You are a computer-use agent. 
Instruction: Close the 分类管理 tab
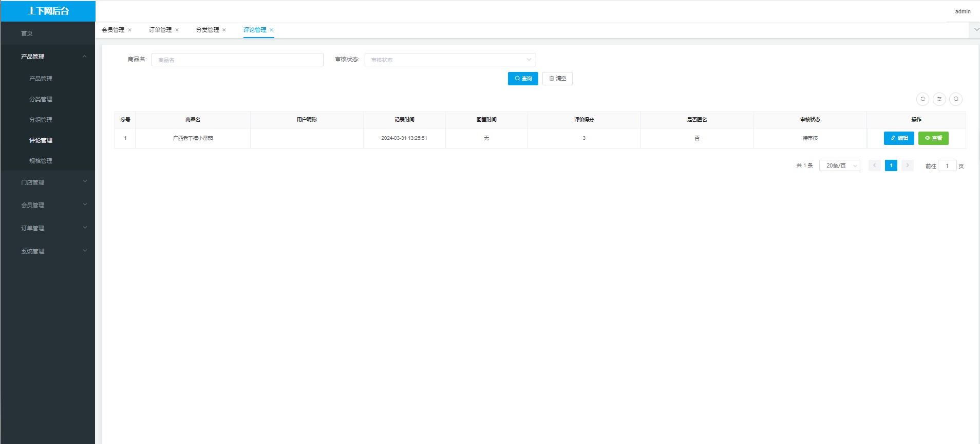[224, 30]
